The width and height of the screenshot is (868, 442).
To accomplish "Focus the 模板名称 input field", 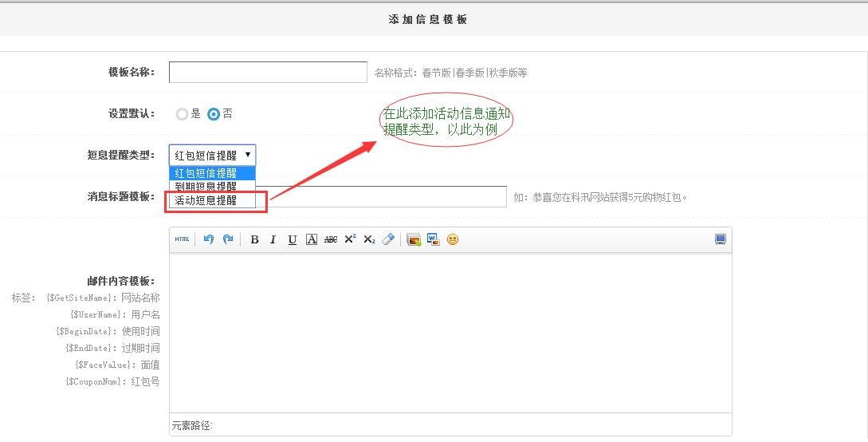I will (x=268, y=72).
